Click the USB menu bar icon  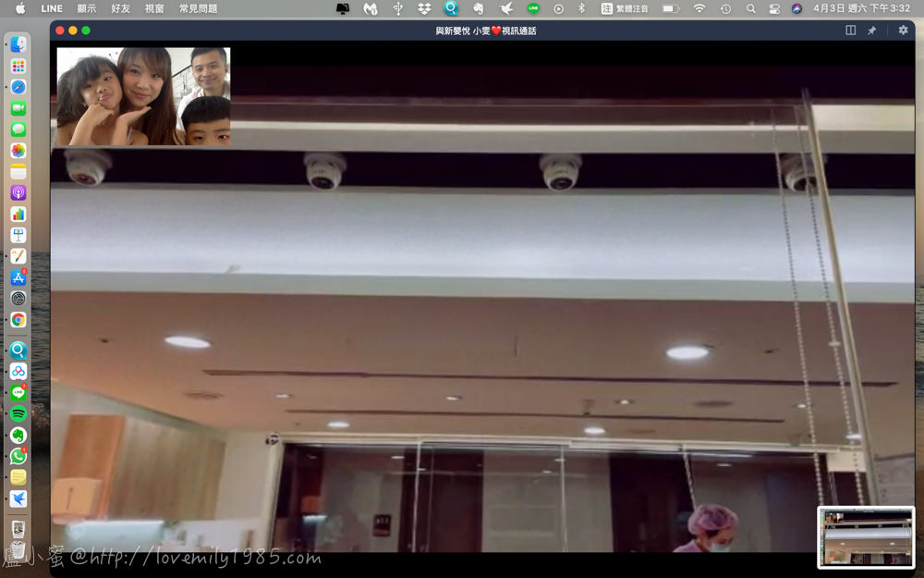click(397, 8)
